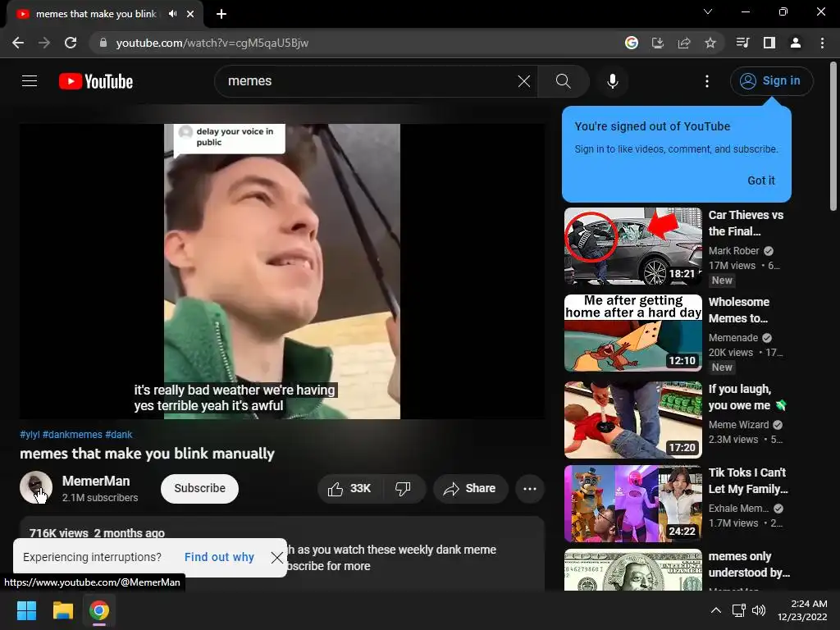Share the video
The width and height of the screenshot is (840, 630).
(470, 489)
